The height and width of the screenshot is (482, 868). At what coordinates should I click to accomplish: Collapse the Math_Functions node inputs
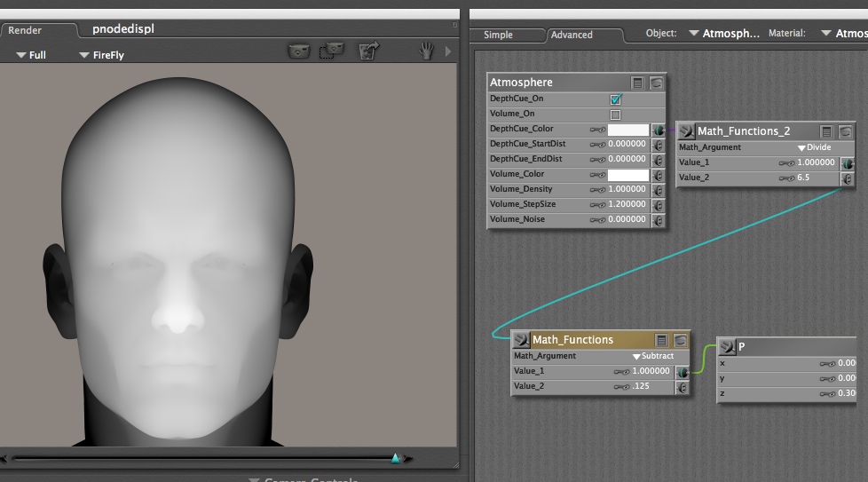(x=661, y=340)
